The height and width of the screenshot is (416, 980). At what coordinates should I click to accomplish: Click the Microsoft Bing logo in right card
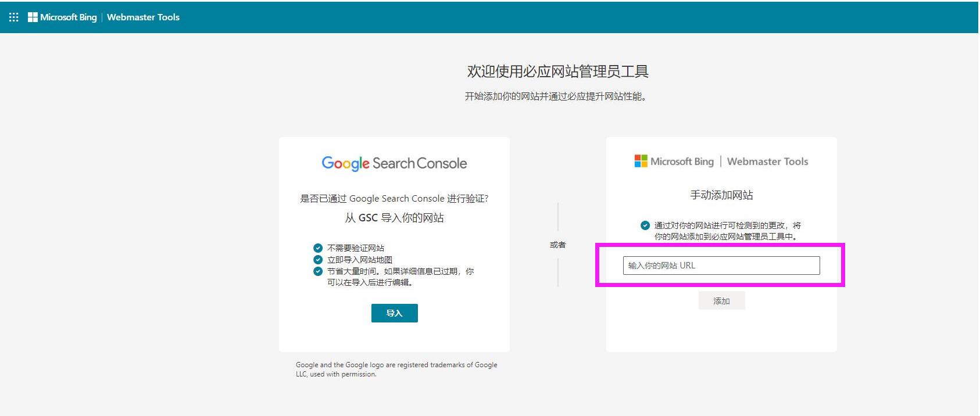(674, 162)
